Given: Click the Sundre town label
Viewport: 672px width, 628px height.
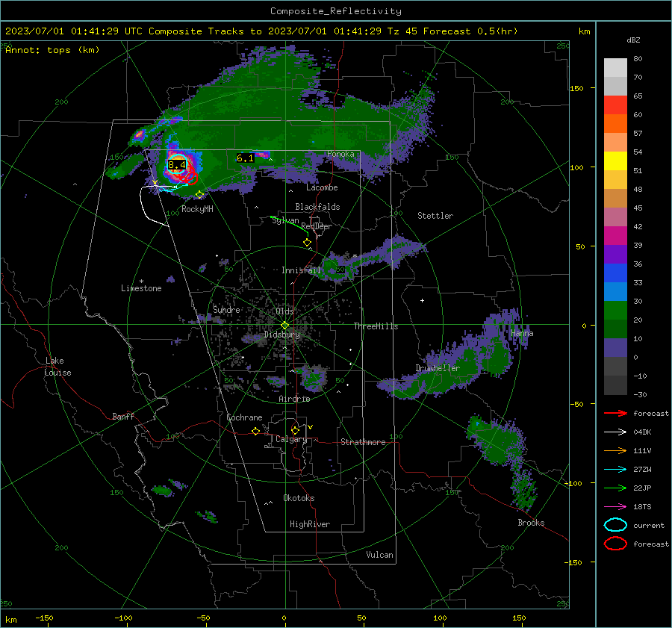Looking at the screenshot, I should click(226, 310).
